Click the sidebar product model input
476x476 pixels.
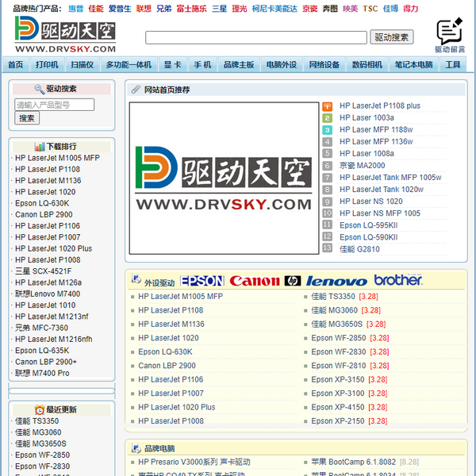(x=54, y=105)
